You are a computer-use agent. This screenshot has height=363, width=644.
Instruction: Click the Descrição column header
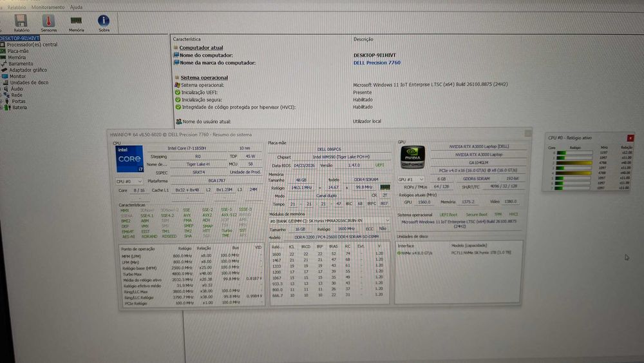pos(363,39)
